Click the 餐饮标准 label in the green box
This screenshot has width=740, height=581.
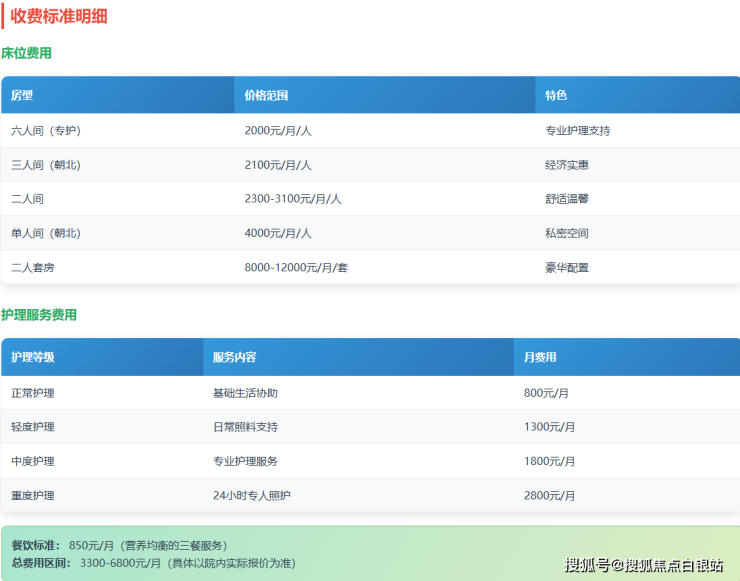coord(36,545)
